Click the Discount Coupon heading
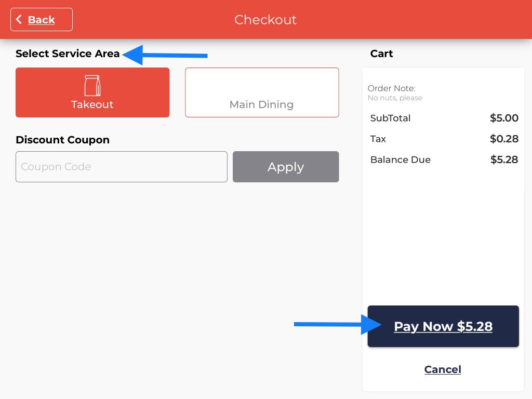Screen dimensions: 532x399 62,140
